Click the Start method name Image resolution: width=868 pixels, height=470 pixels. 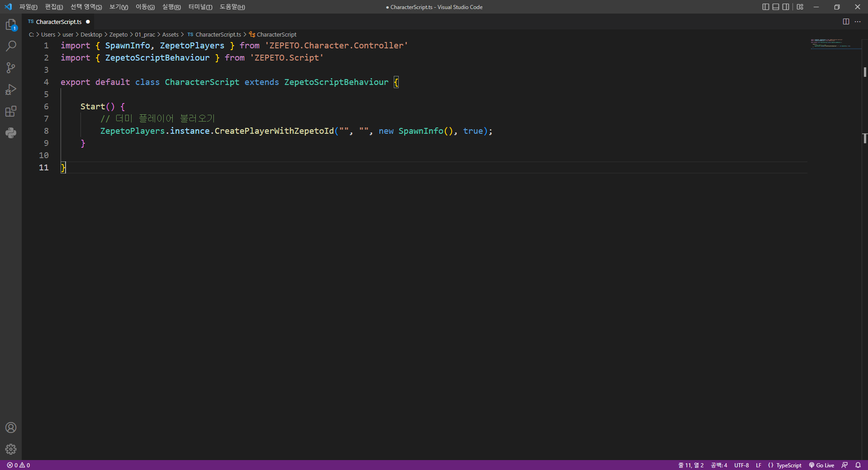[93, 107]
